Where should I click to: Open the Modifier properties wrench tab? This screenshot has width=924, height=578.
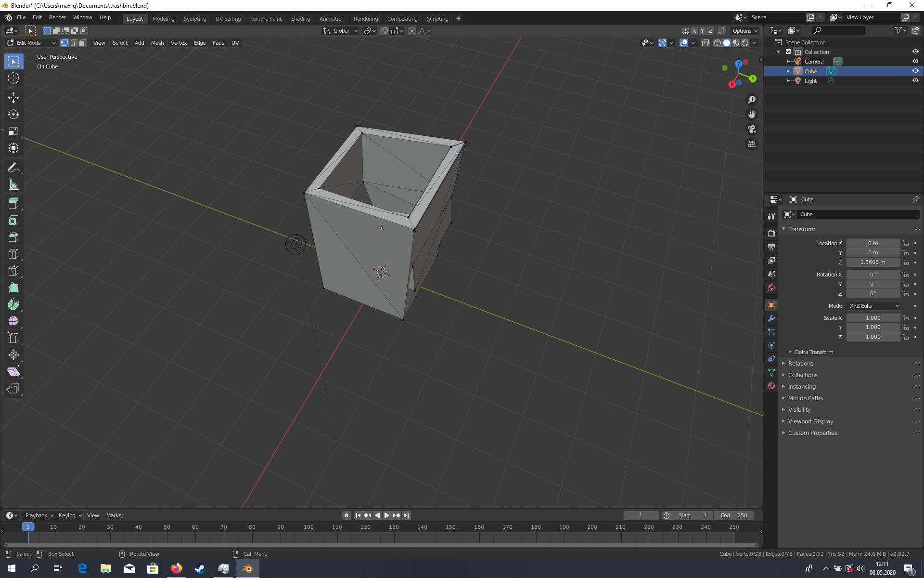tap(771, 318)
